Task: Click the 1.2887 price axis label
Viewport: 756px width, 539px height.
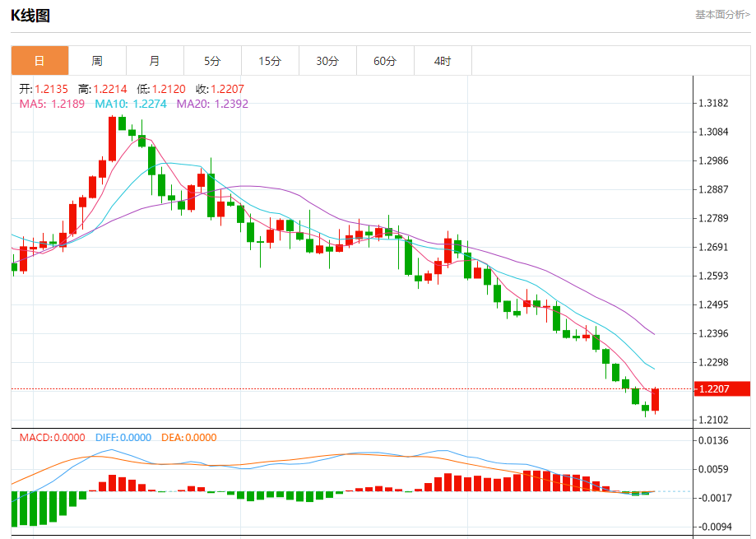Action: [x=713, y=189]
